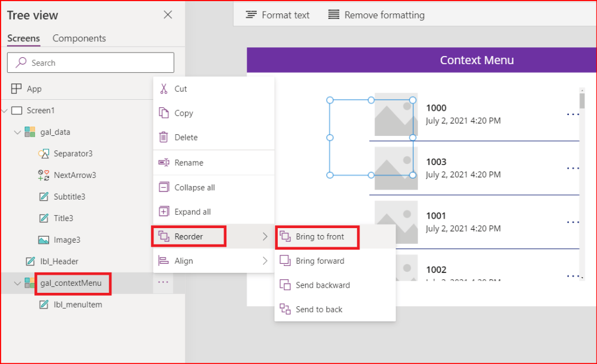
Task: Choose Bring to front option
Action: coord(319,237)
